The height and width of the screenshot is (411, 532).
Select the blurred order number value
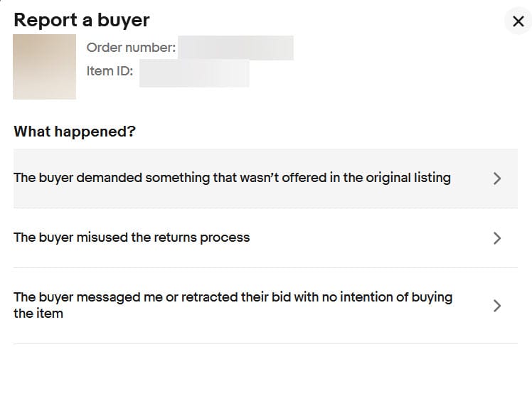coord(235,48)
